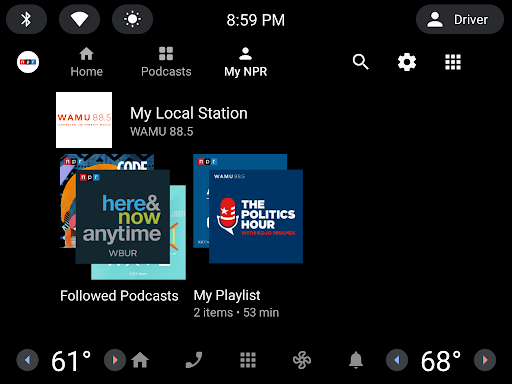The width and height of the screenshot is (512, 384).
Task: Increase passenger temperature from 68°
Action: [x=485, y=360]
